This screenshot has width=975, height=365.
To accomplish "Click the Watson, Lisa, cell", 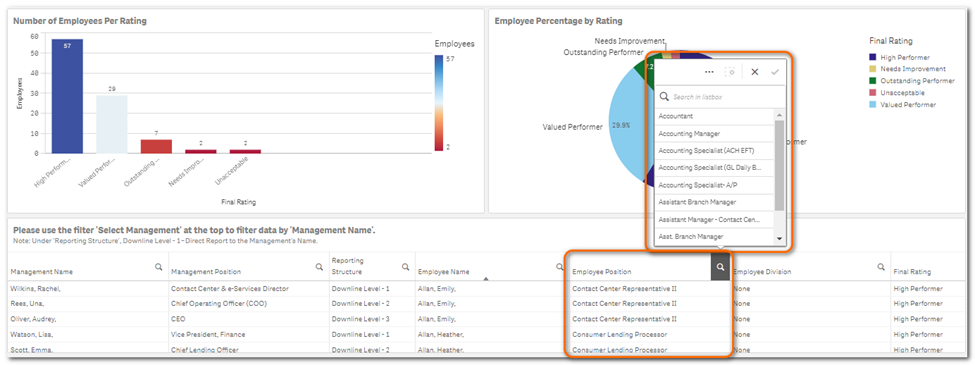I will tap(87, 335).
